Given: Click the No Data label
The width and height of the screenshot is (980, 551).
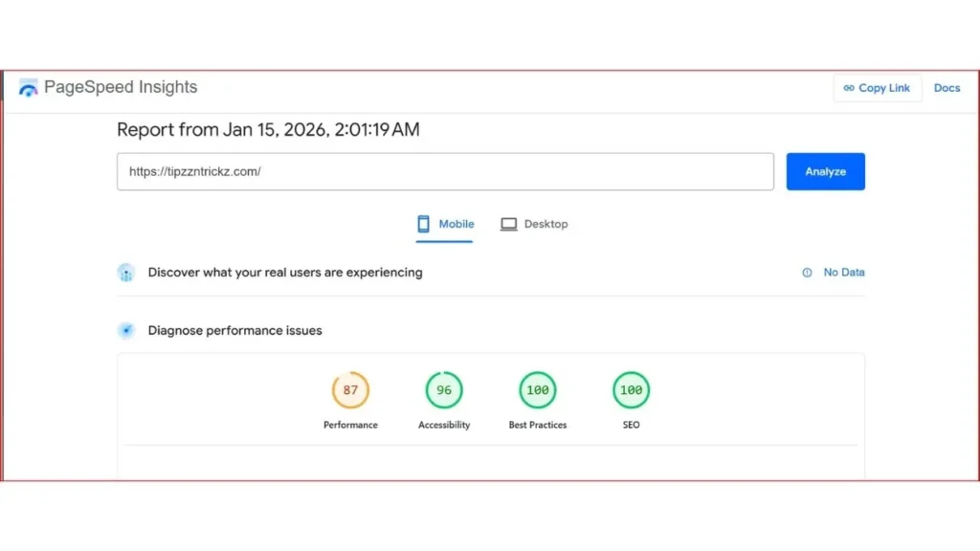Looking at the screenshot, I should click(844, 272).
